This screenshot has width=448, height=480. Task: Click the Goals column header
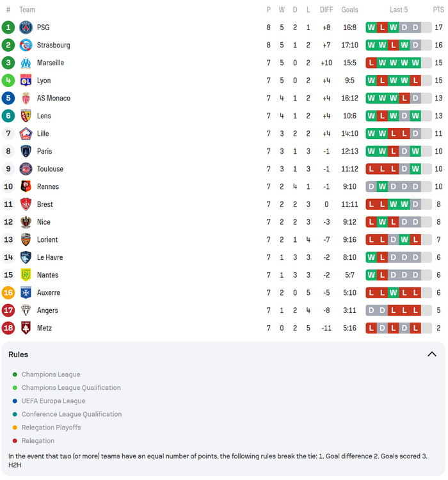(x=349, y=10)
